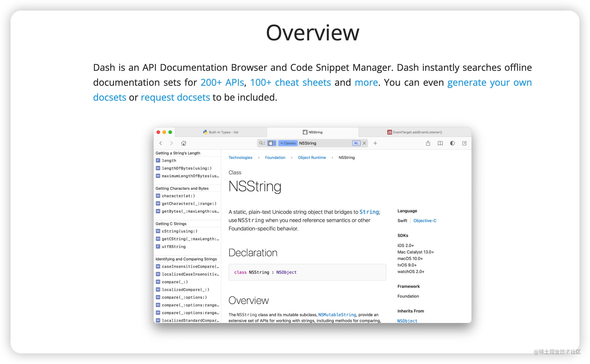
Task: Switch to Built-in Types - list tab
Action: click(x=221, y=132)
